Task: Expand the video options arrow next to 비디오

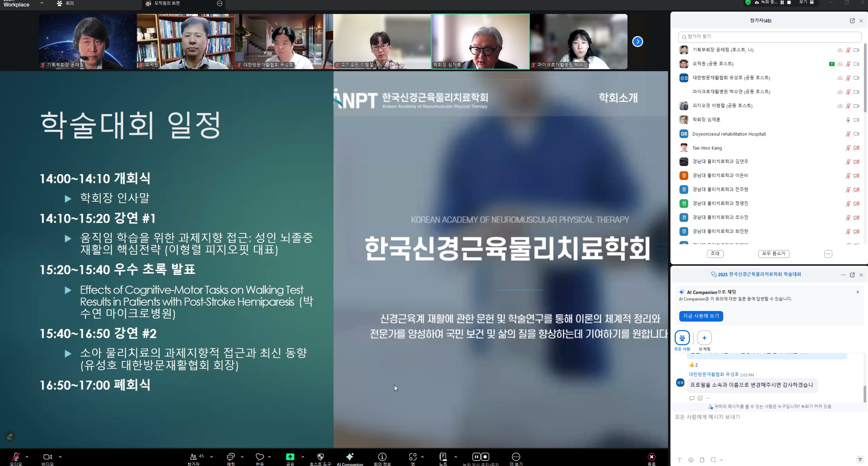Action: (60, 457)
